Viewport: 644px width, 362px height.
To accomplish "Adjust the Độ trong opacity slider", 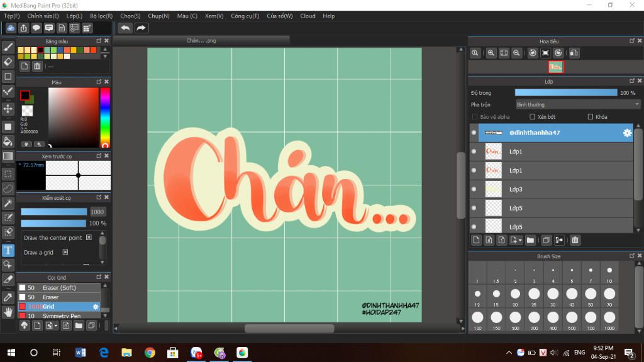I will pyautogui.click(x=566, y=93).
